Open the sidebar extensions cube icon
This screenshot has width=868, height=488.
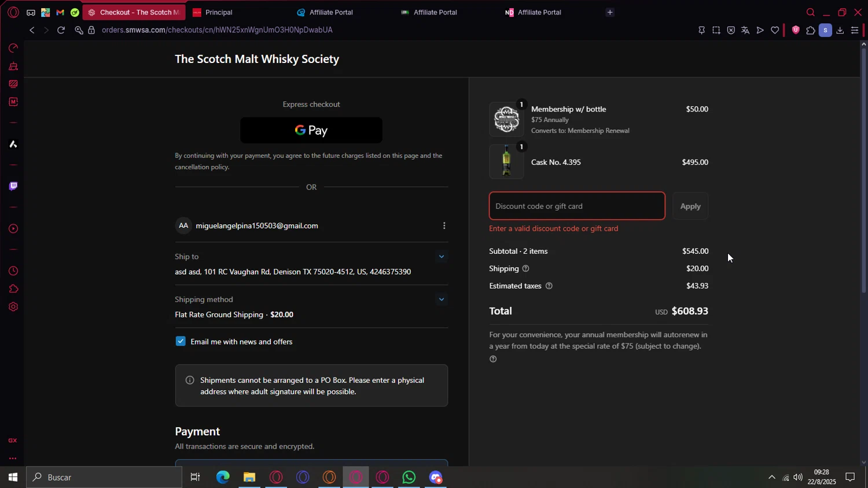pos(13,289)
